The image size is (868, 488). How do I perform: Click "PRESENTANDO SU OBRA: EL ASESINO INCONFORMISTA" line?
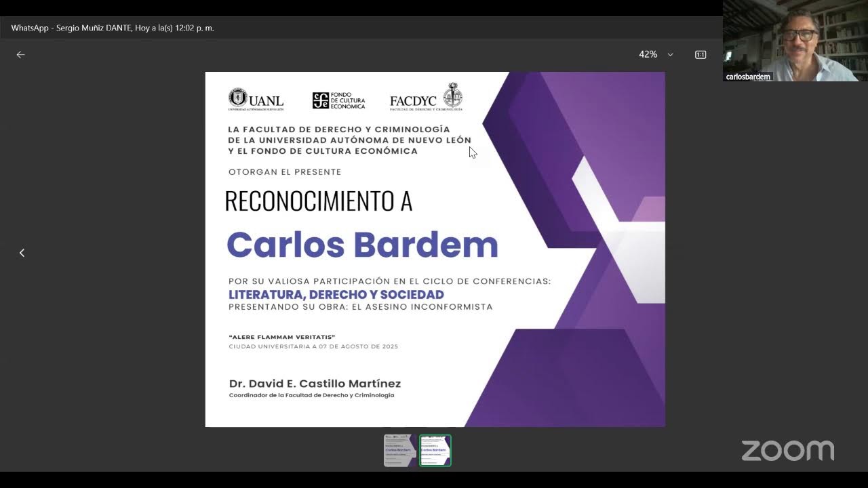[361, 307]
